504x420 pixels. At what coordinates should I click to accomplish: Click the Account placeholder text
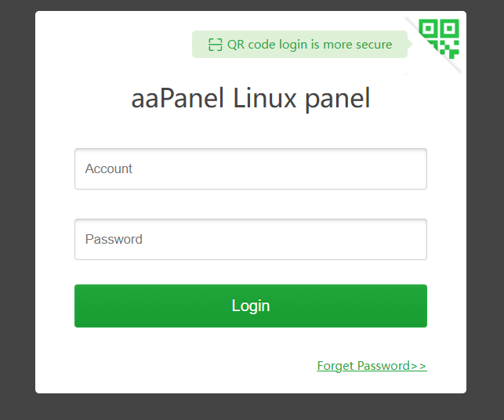click(x=109, y=168)
